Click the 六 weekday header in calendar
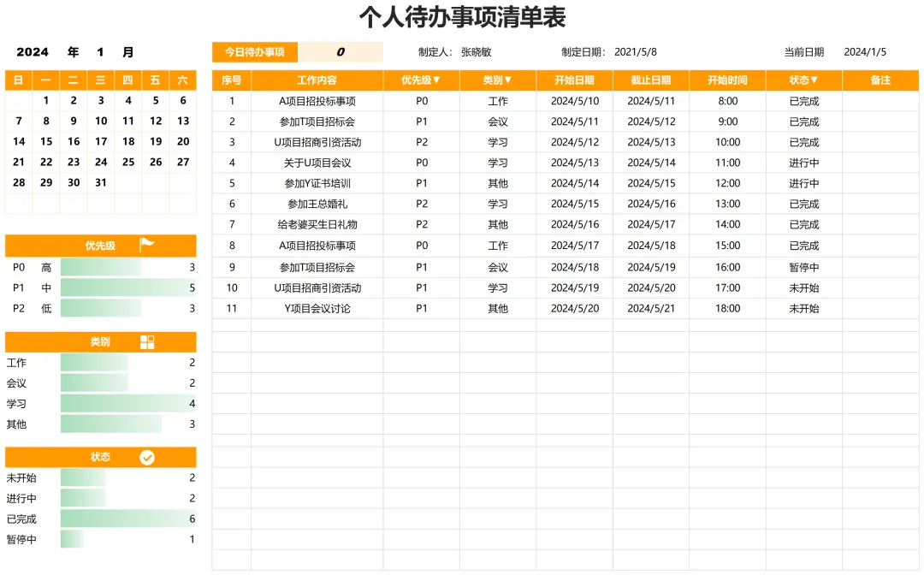924x575 pixels. [183, 80]
